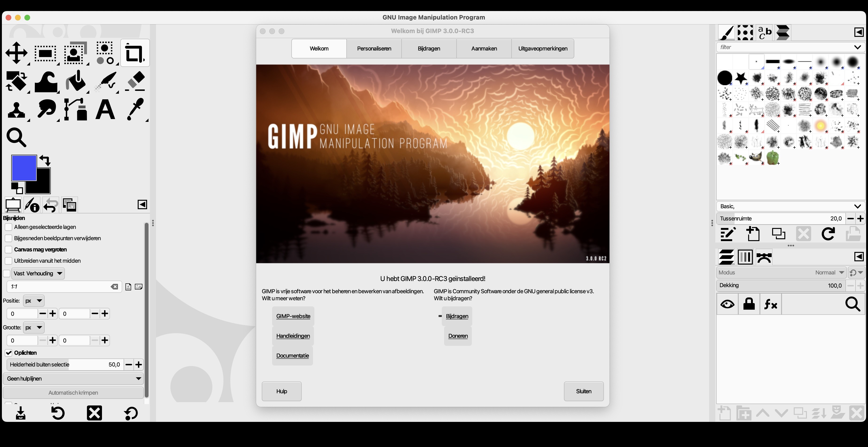Screen dimensions: 868x447
Task: Select the Move tool
Action: 16,53
